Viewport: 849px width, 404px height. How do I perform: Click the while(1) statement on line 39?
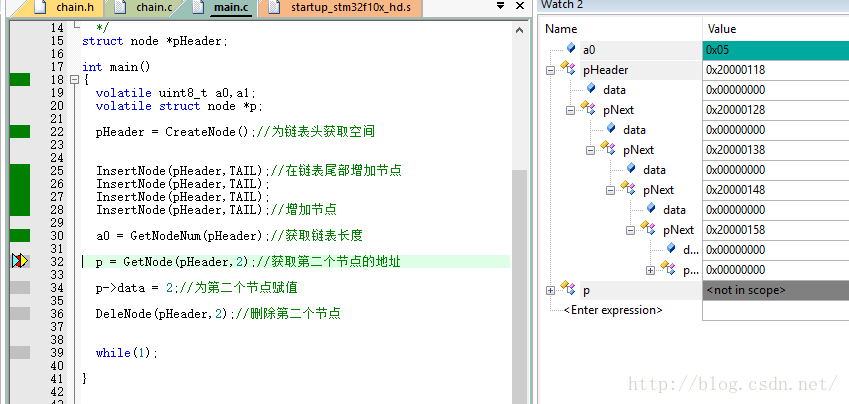126,353
